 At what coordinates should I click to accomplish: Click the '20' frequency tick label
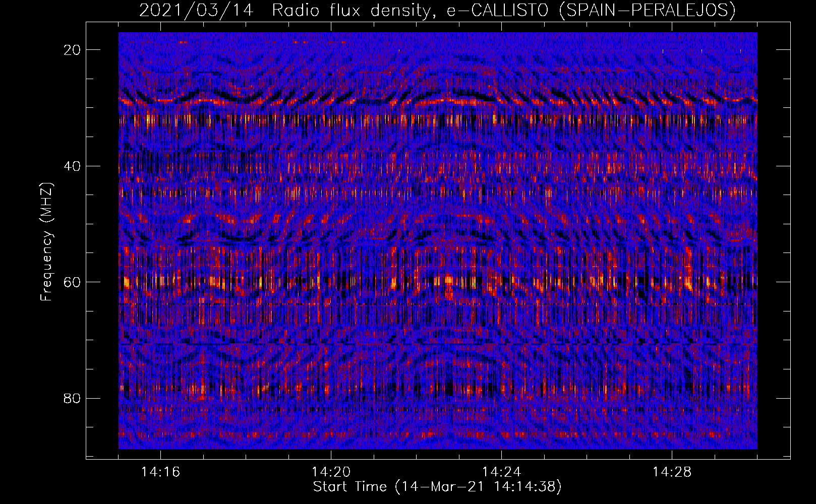click(73, 50)
